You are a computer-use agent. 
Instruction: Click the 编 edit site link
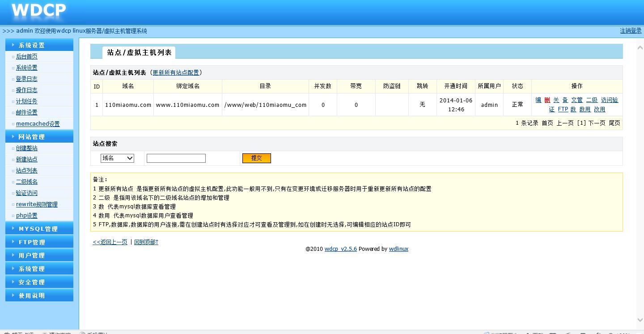pos(538,100)
